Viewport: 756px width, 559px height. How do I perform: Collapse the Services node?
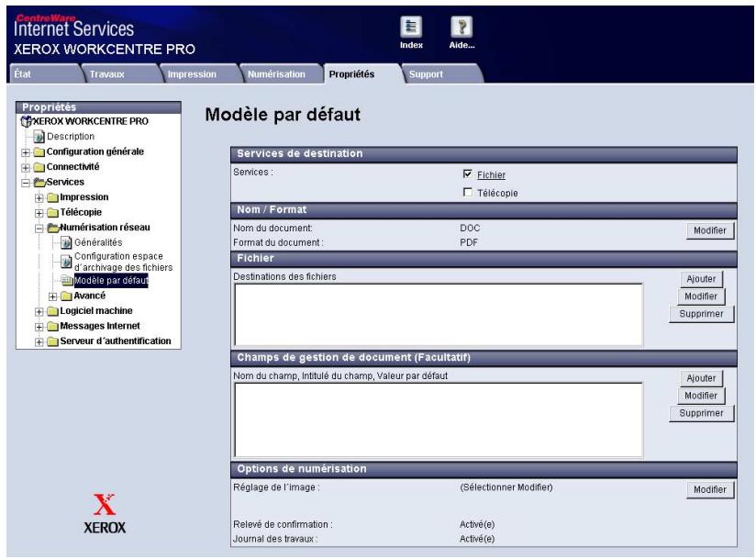point(26,183)
